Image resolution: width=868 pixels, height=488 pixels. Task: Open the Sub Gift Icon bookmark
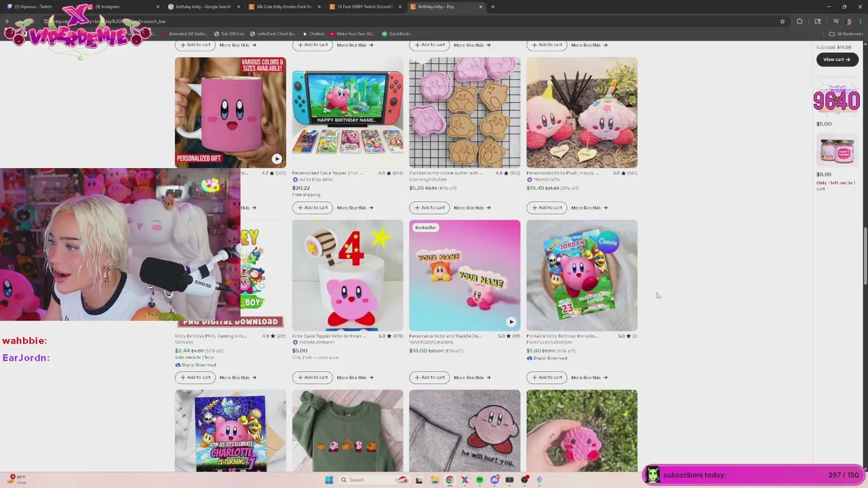(229, 34)
